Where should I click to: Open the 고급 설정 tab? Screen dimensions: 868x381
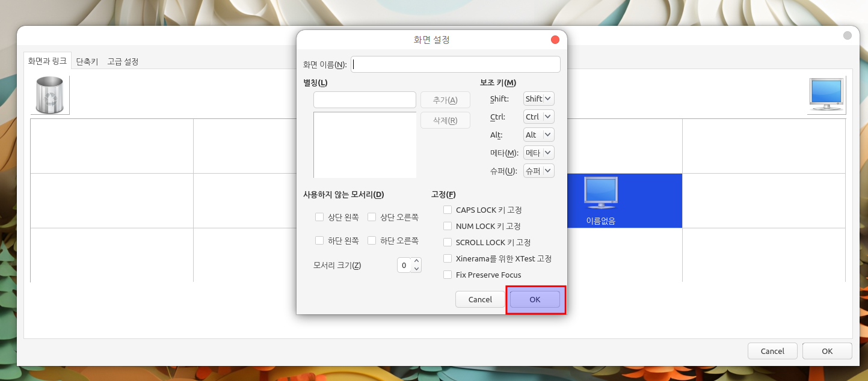[123, 61]
